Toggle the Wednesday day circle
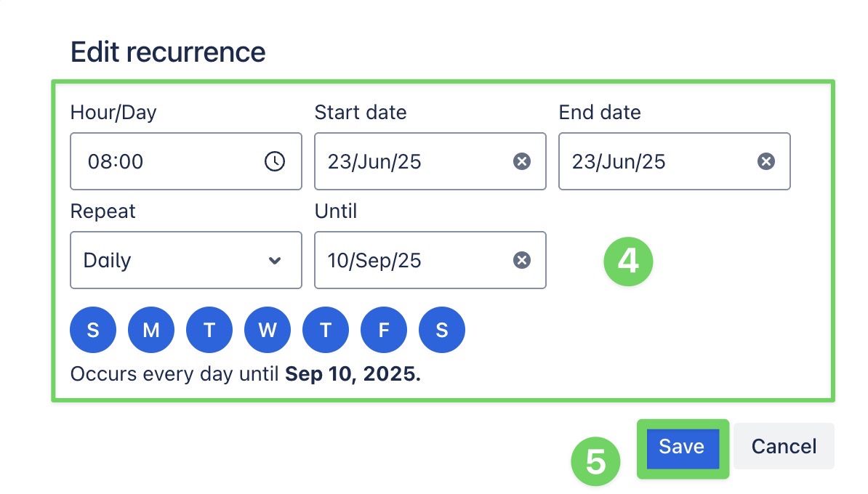This screenshot has height=494, width=868. click(268, 331)
